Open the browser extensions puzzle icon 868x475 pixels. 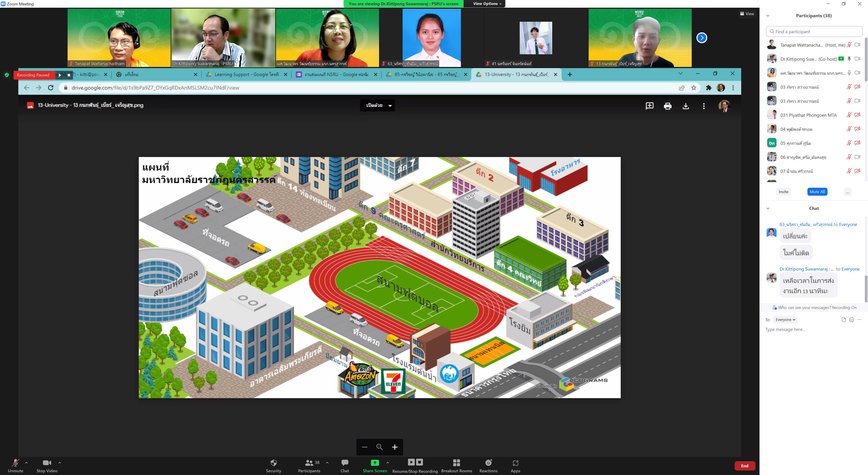click(x=709, y=88)
